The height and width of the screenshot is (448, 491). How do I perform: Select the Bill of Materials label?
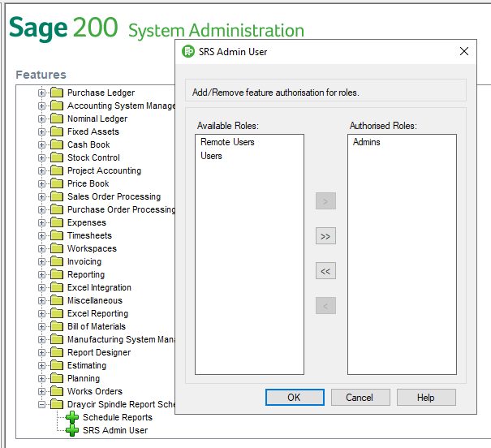[x=97, y=326]
